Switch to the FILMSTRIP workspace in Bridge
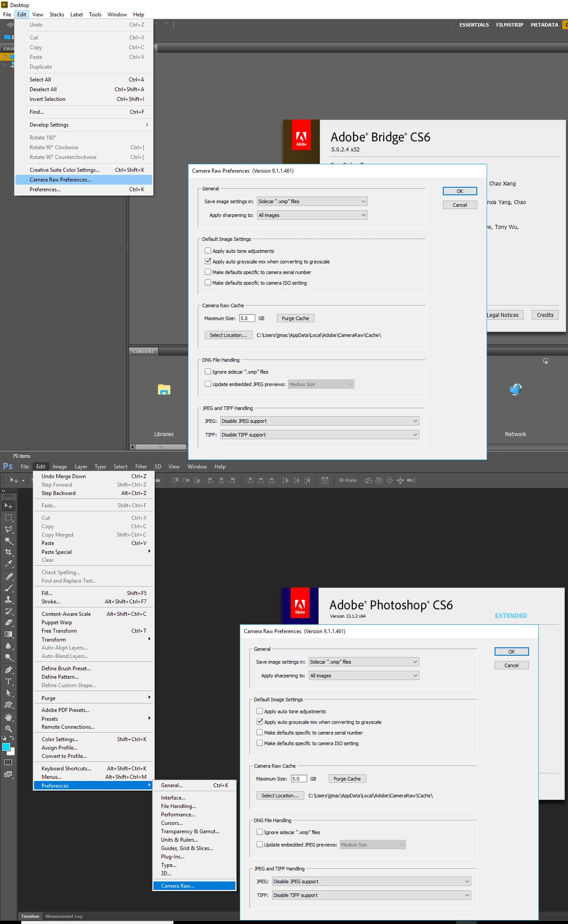568x924 pixels. point(510,25)
